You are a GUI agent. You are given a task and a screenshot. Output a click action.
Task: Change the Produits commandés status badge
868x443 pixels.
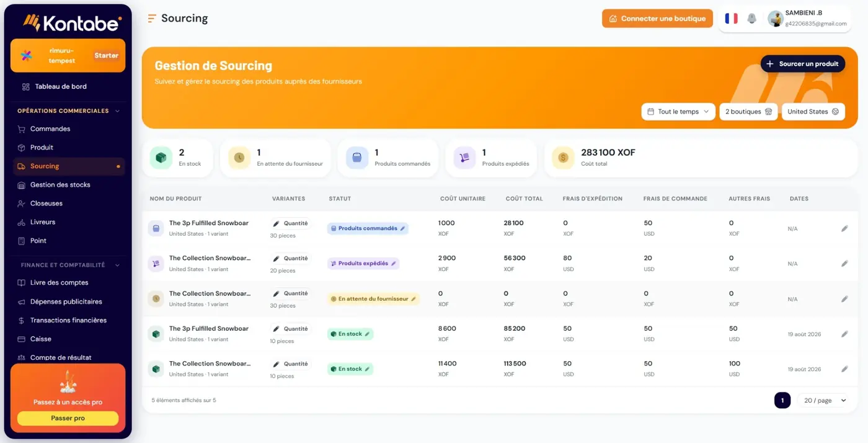tap(368, 228)
